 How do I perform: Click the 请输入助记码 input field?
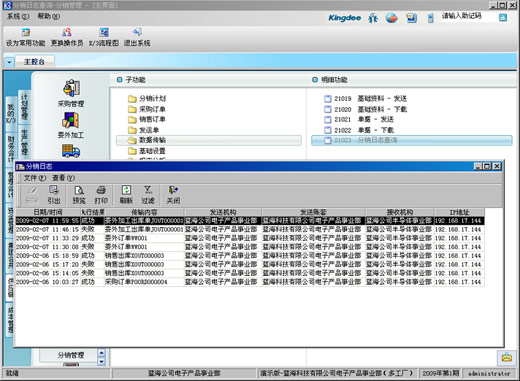pos(468,16)
